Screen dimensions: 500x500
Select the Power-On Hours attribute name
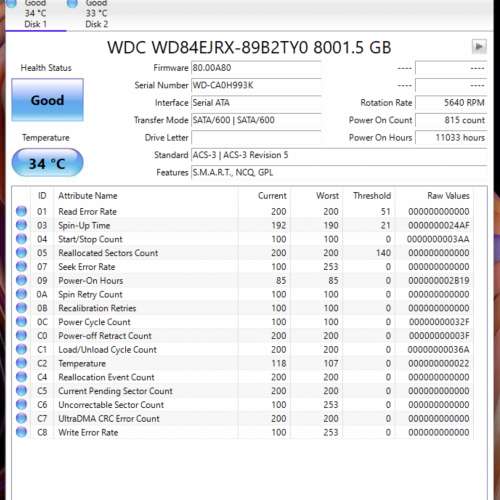[91, 281]
